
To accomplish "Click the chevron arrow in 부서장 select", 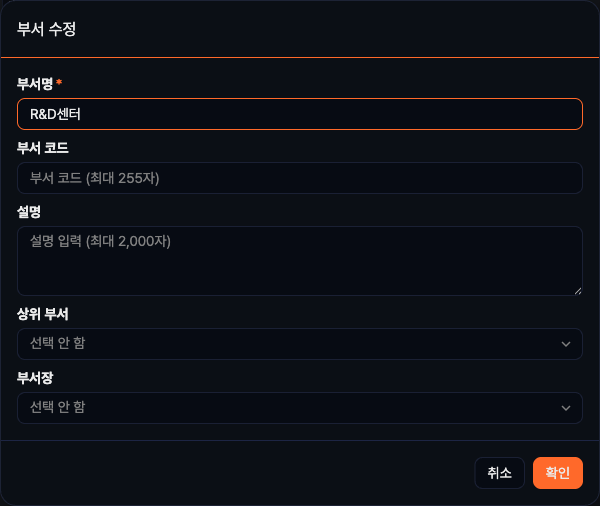I will [x=567, y=408].
